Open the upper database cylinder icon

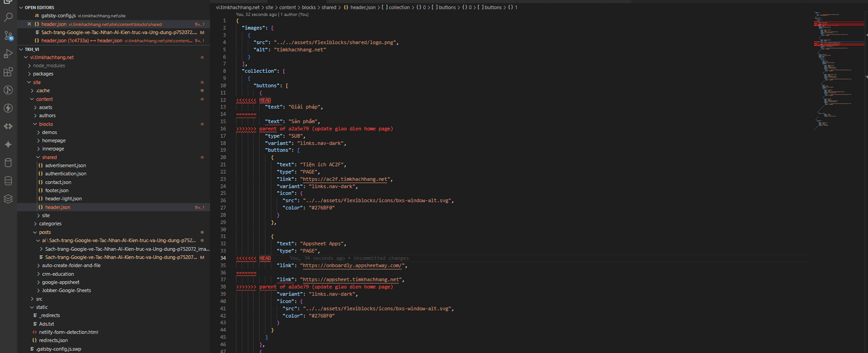tap(8, 162)
